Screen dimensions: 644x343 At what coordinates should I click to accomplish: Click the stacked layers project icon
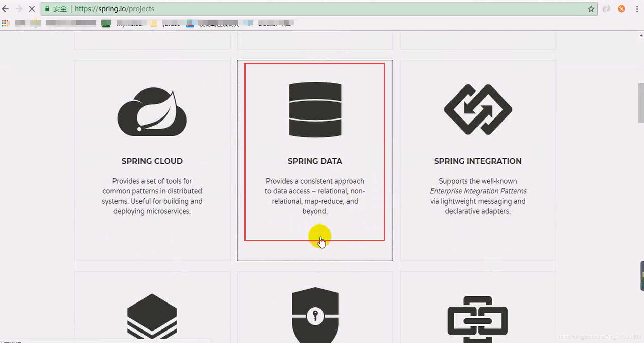pos(152,316)
